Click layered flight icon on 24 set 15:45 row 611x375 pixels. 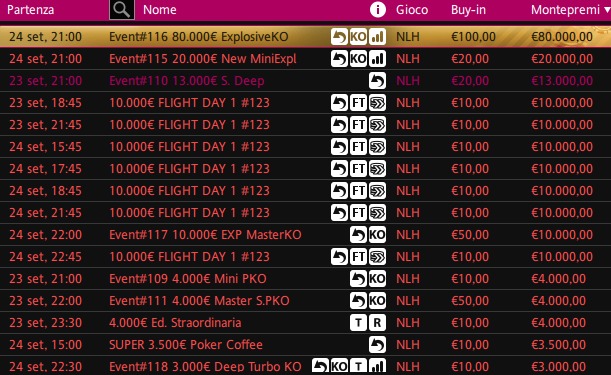point(377,147)
